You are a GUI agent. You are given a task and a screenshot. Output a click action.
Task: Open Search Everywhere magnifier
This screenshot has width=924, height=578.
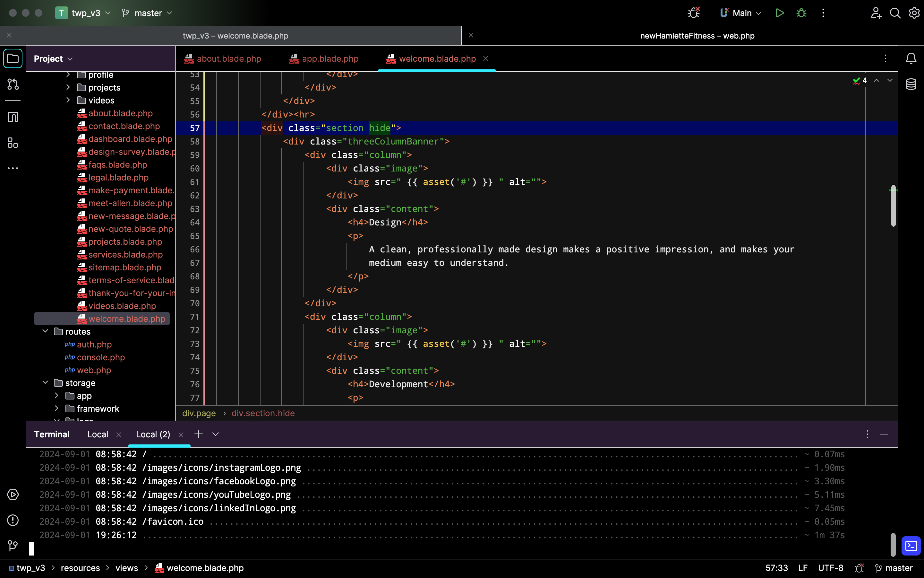point(895,13)
